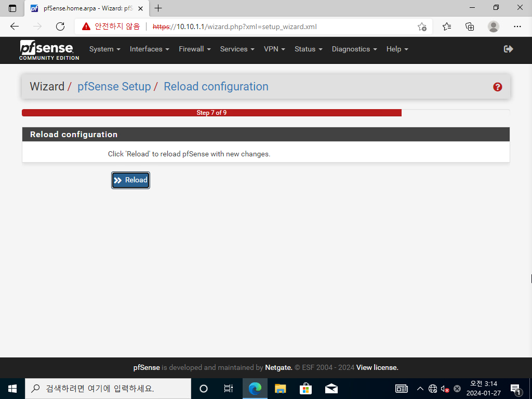Open the Mail app from the taskbar

pos(331,389)
